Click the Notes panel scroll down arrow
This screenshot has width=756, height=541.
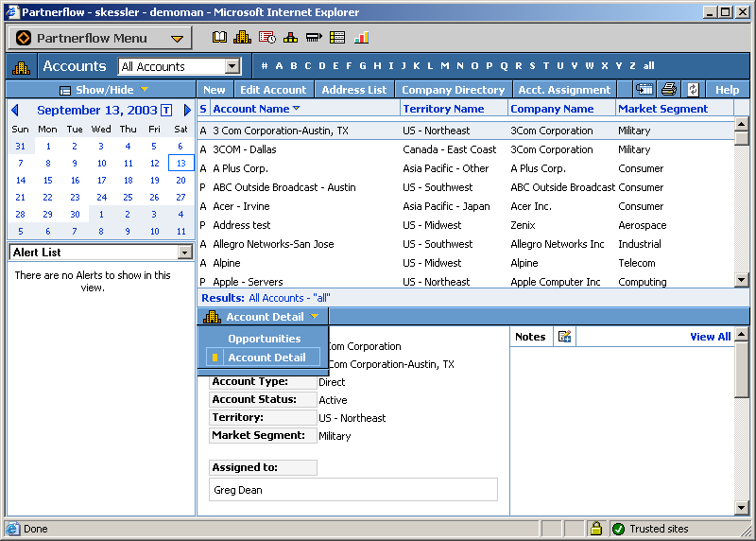pyautogui.click(x=741, y=507)
